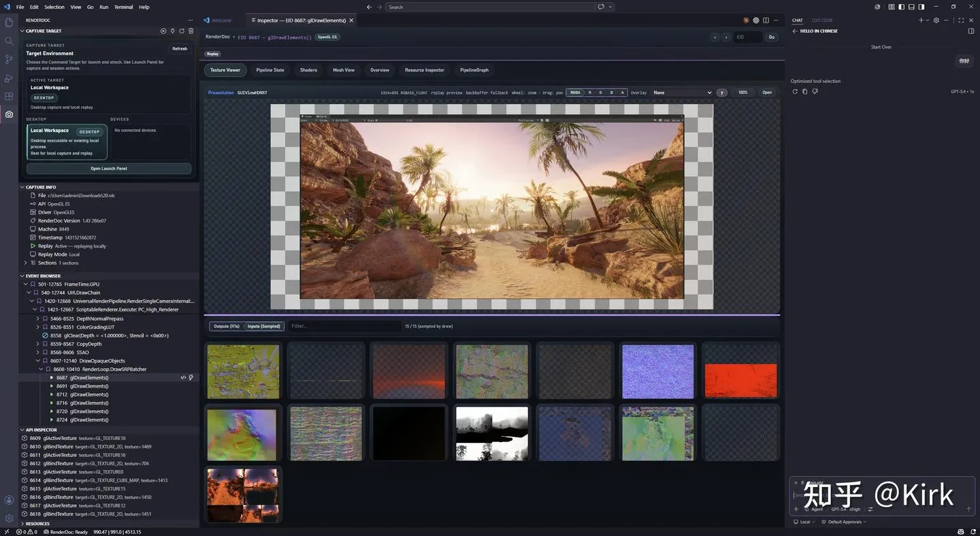980x536 pixels.
Task: Expand the 5466-8525 DepthNormalPrepass node
Action: point(38,318)
